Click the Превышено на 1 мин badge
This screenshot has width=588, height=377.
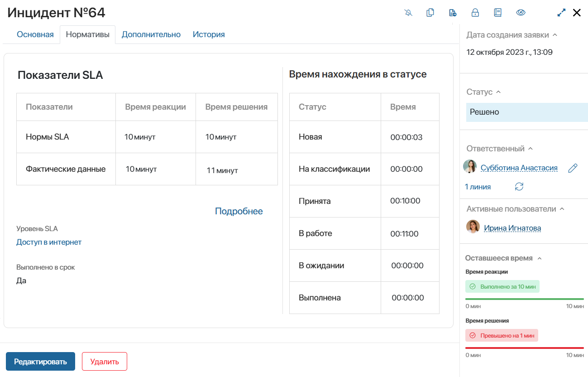click(502, 335)
